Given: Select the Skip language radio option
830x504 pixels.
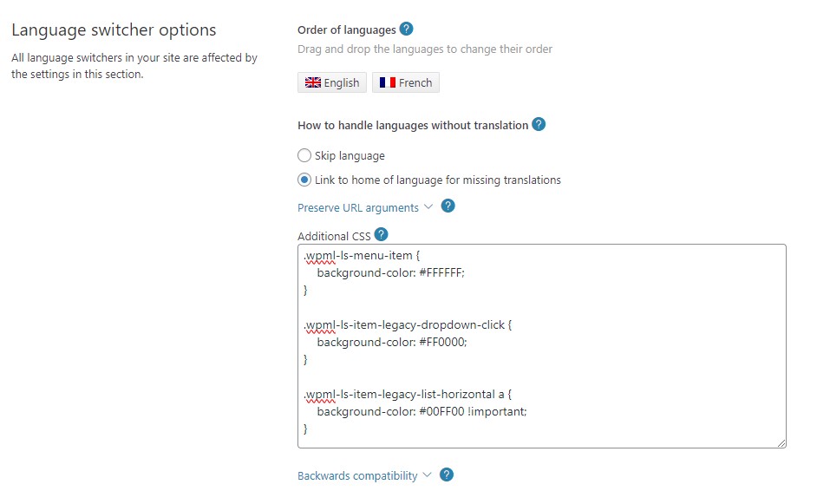Looking at the screenshot, I should [304, 156].
